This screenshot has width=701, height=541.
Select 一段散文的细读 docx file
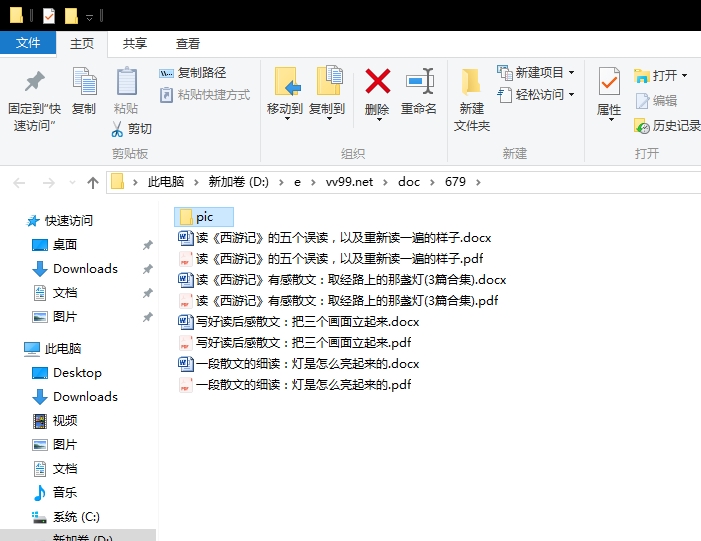coord(299,363)
